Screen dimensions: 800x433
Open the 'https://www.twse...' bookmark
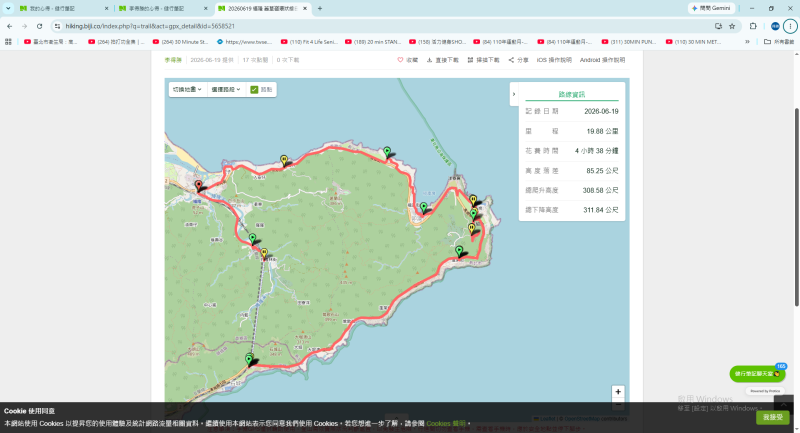click(x=243, y=42)
